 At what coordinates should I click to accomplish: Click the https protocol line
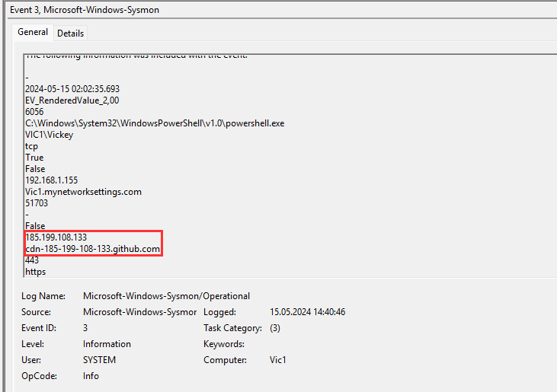click(35, 271)
